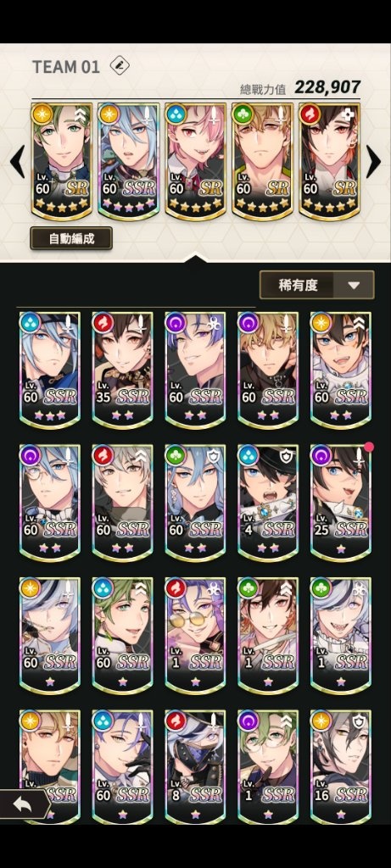391x868 pixels.
Task: Choose the Lv. 4 SSR black-hat character card
Action: pos(268,504)
